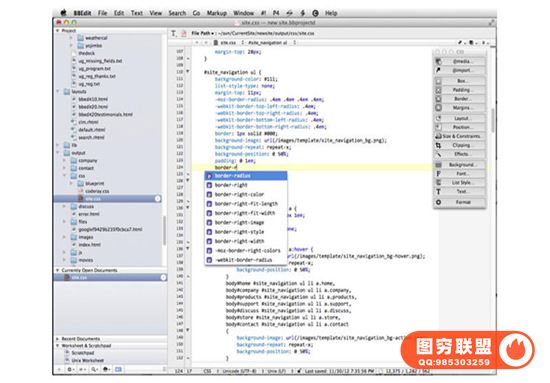Open the List Style palette button
550x383 pixels.
click(460, 183)
